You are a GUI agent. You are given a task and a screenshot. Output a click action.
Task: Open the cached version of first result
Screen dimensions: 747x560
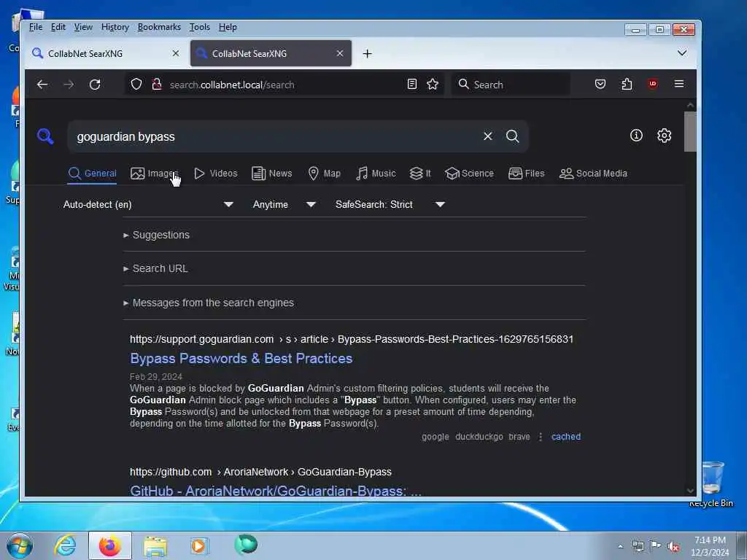[x=566, y=437]
